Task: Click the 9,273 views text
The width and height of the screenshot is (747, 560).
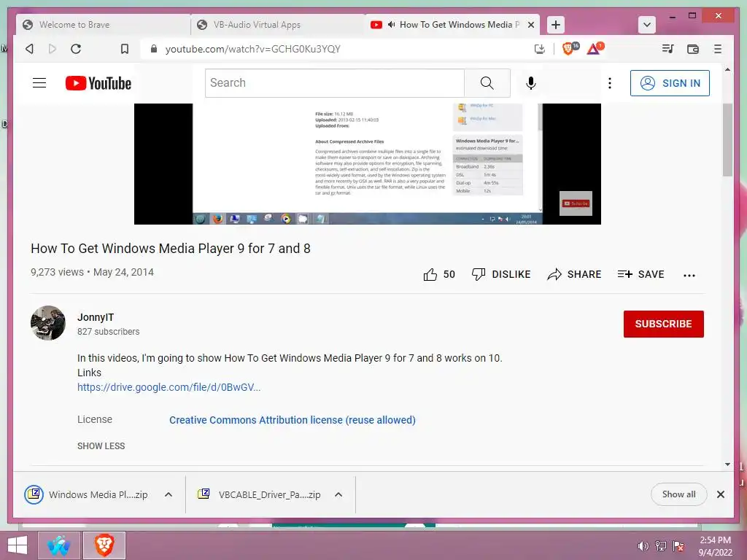Action: click(57, 272)
